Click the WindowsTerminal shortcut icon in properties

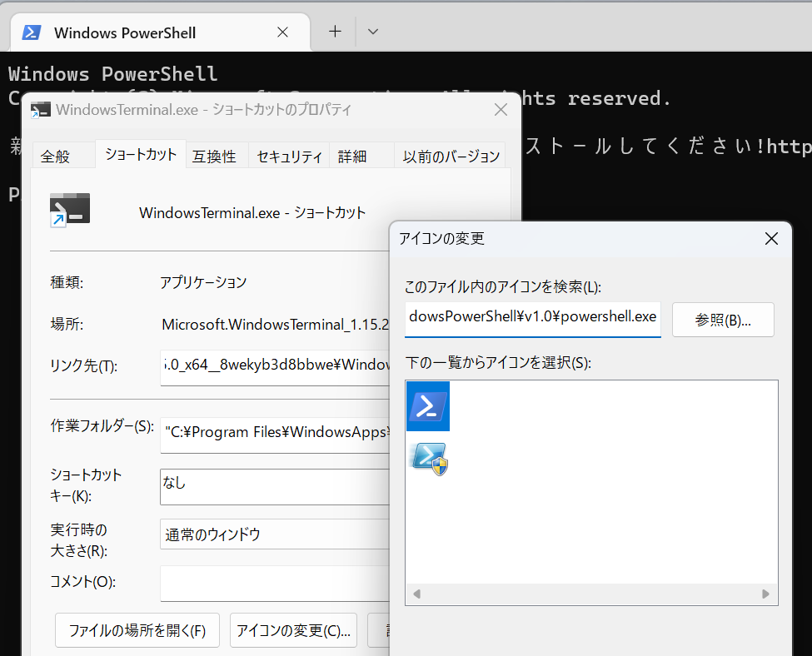point(70,210)
